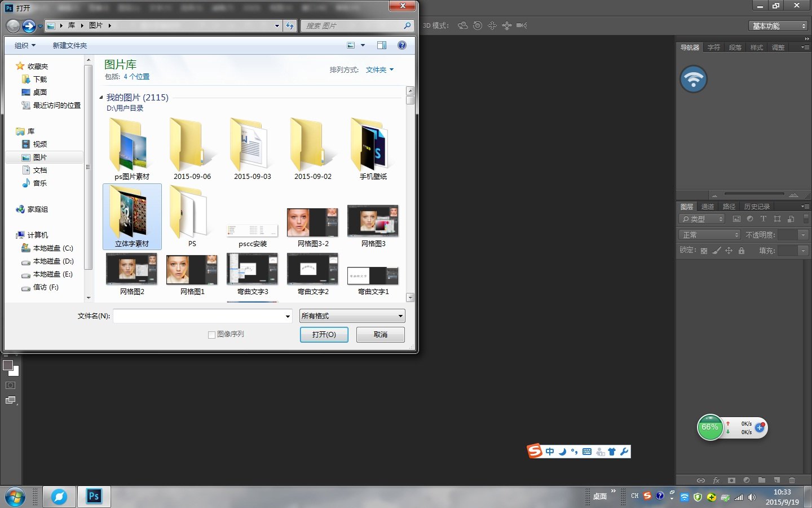Viewport: 812px width, 508px height.
Task: Click the delete layer trash icon
Action: click(792, 480)
